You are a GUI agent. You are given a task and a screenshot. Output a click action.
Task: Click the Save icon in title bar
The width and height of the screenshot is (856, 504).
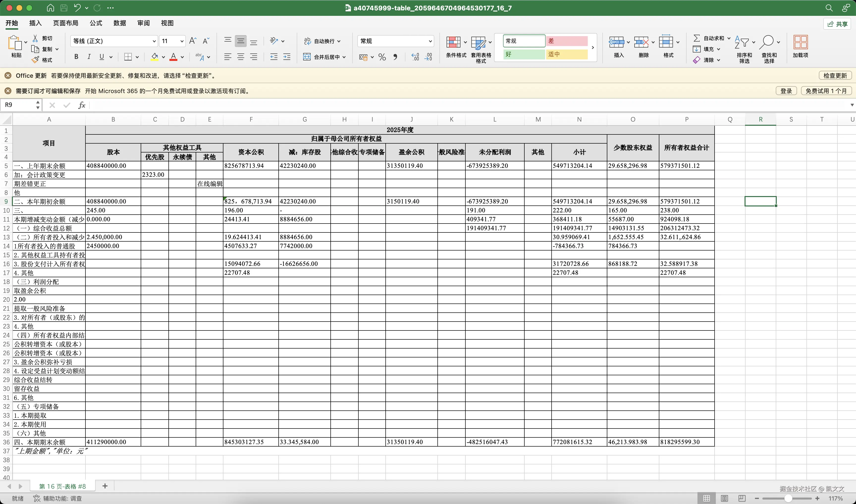[x=64, y=8]
